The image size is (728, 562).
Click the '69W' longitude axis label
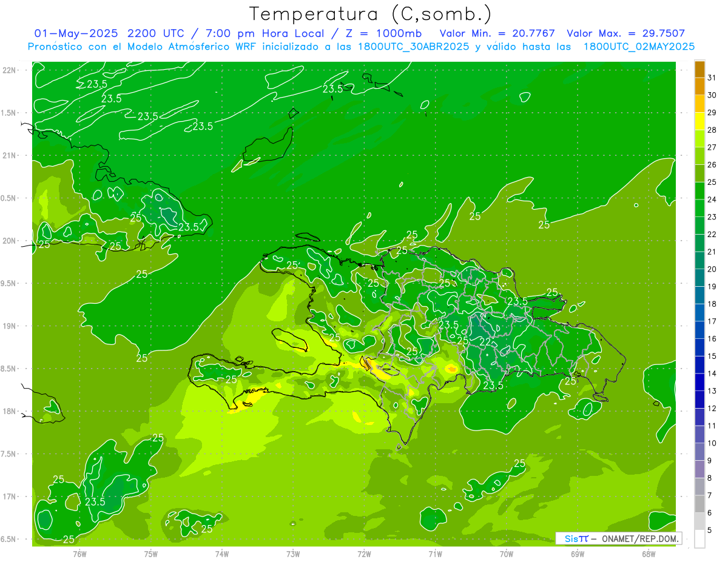click(x=578, y=554)
